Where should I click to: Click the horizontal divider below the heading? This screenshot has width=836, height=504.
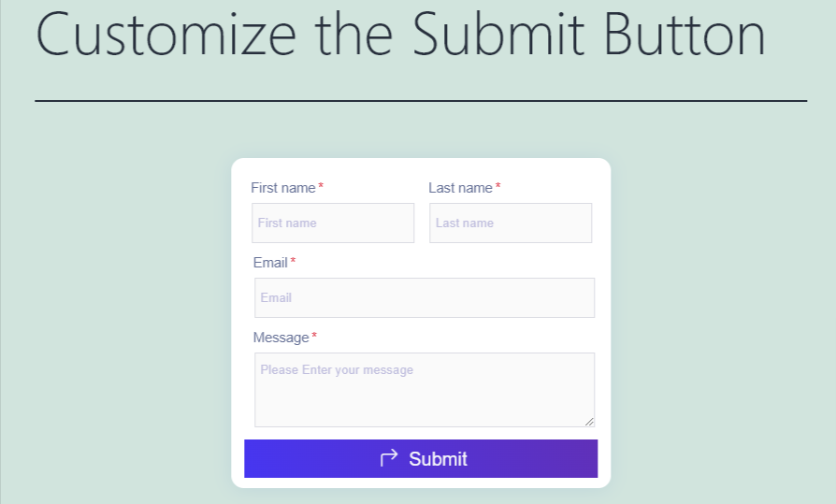pyautogui.click(x=421, y=100)
